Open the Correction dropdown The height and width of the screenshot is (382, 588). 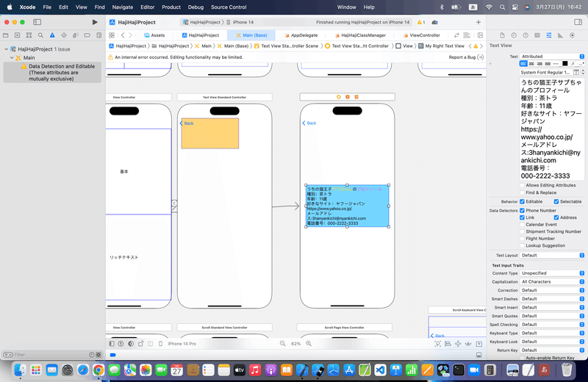(x=552, y=290)
